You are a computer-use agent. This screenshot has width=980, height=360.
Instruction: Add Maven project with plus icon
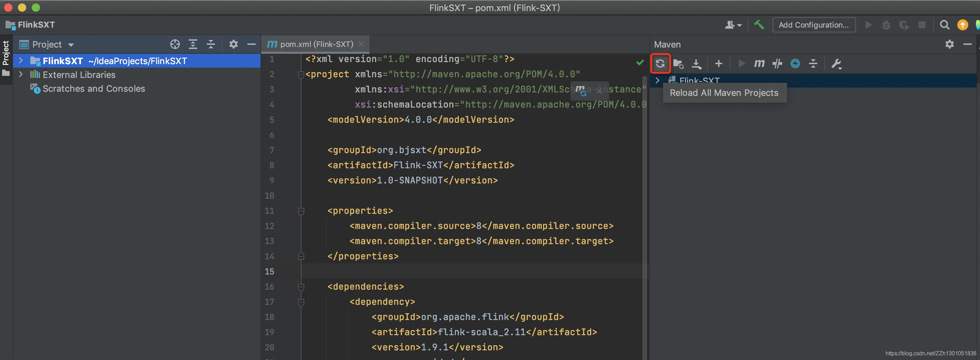[x=718, y=63]
